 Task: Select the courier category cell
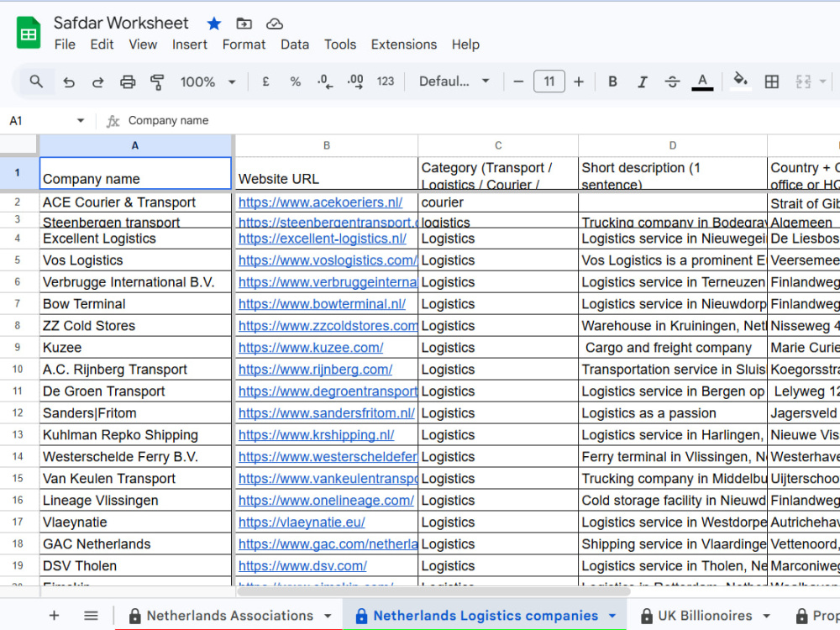(x=498, y=202)
